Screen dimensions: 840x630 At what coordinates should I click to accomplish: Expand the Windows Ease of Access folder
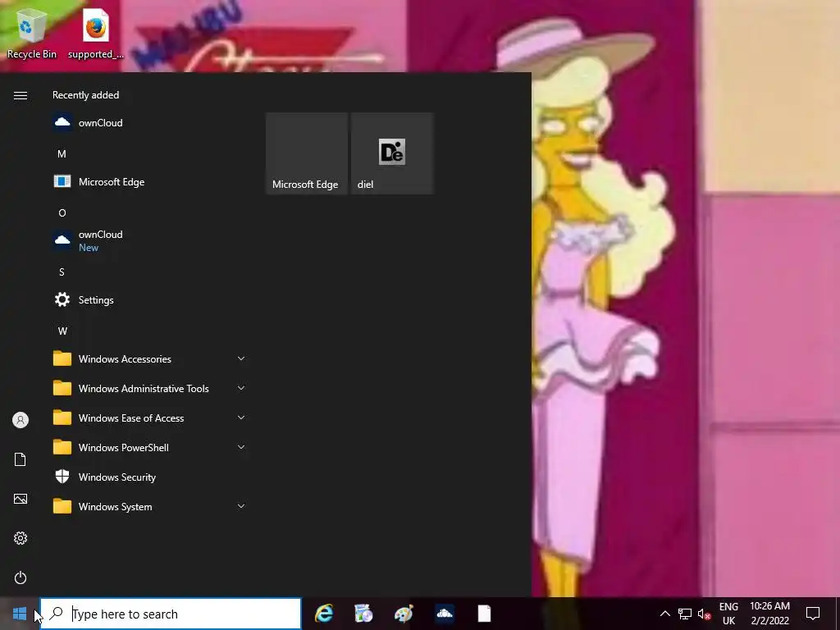click(149, 418)
